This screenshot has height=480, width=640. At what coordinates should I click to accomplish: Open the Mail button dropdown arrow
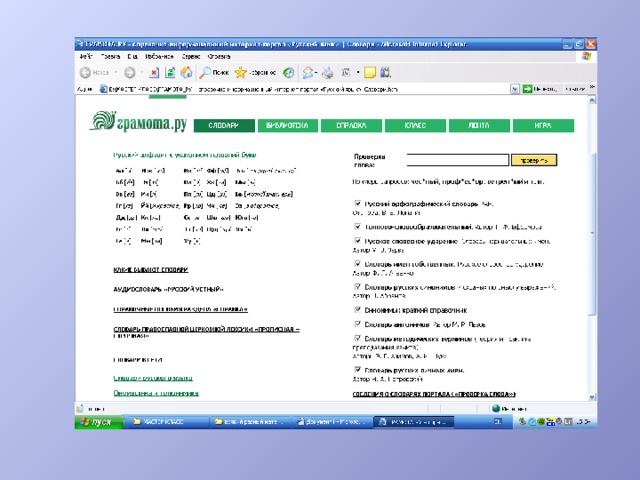coord(316,73)
